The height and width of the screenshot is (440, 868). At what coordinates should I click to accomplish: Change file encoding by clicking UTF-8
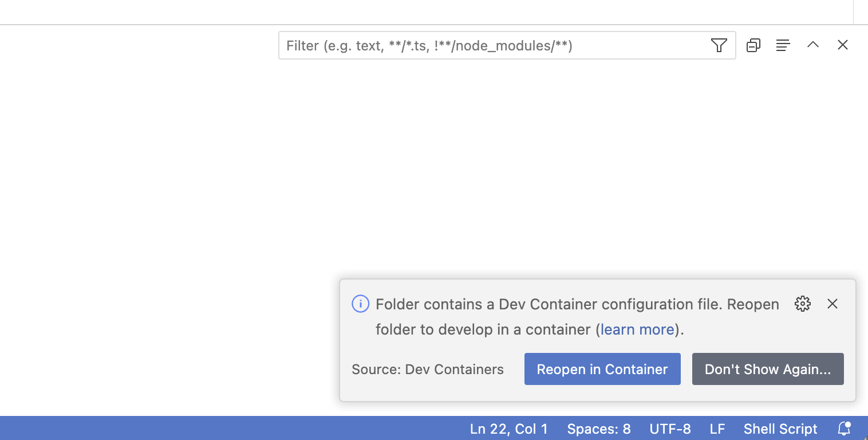670,428
